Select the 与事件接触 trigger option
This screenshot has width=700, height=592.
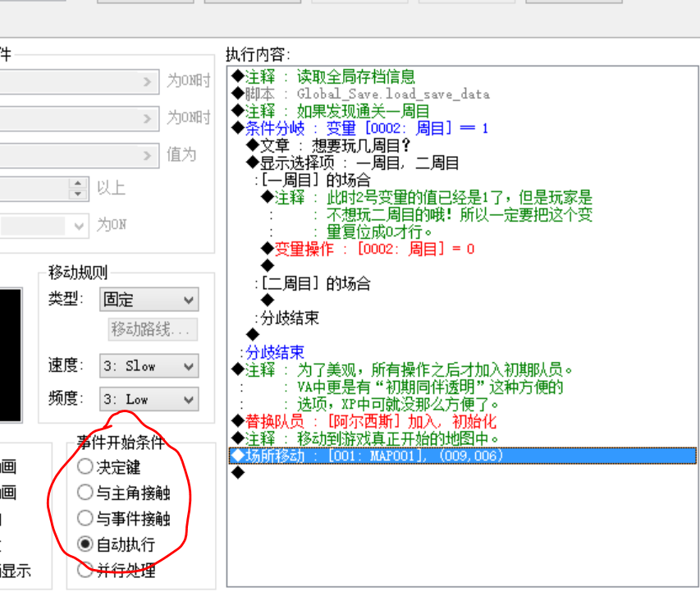124,519
